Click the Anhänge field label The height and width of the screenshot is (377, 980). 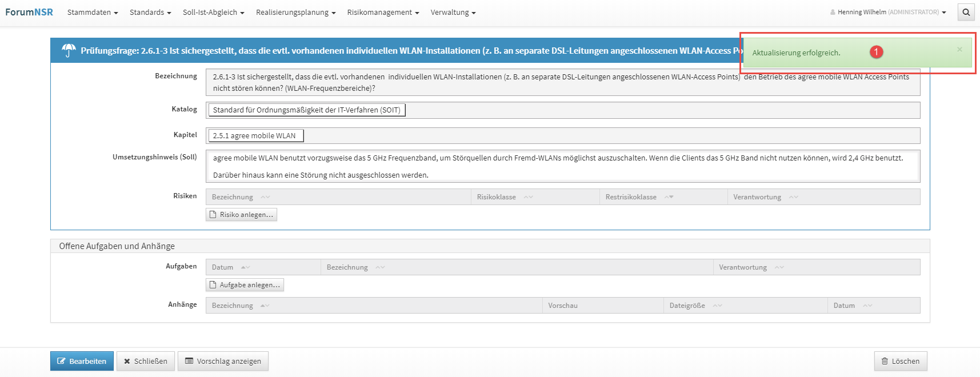click(x=182, y=304)
